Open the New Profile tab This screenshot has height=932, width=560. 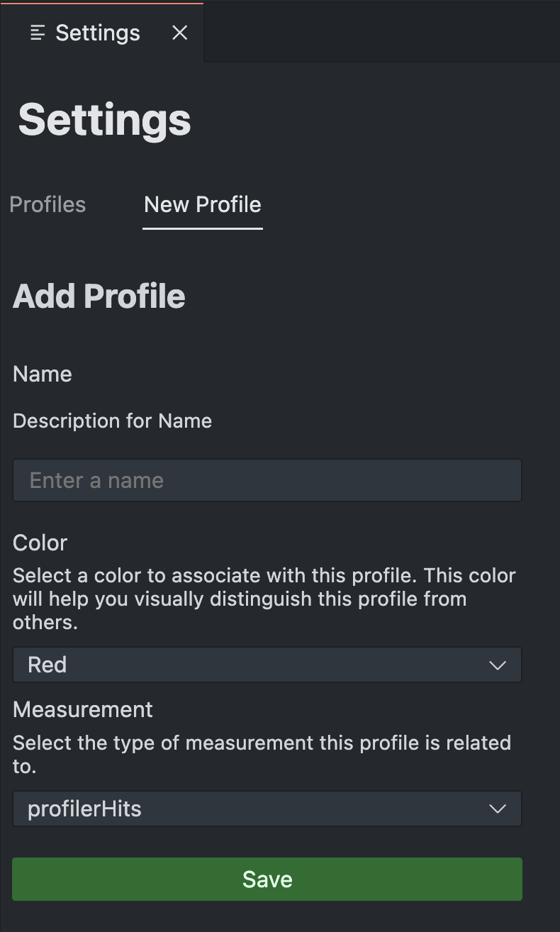pos(202,205)
